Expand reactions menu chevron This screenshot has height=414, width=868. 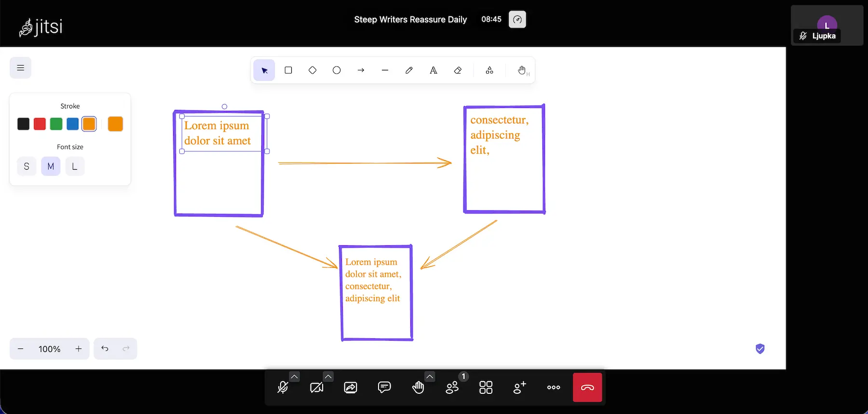pyautogui.click(x=430, y=376)
